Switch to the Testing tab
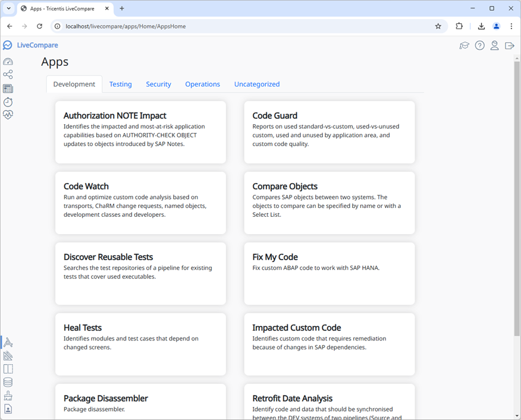This screenshot has width=521, height=420. point(120,84)
